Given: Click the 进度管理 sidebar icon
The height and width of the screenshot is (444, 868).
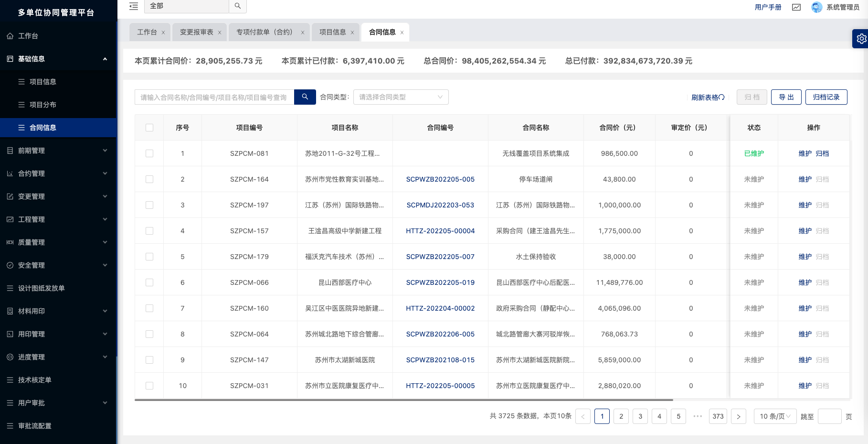Looking at the screenshot, I should coord(10,357).
